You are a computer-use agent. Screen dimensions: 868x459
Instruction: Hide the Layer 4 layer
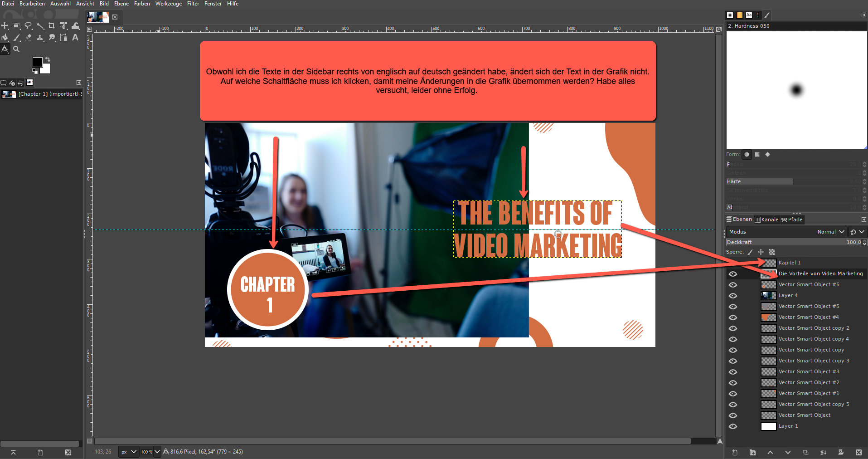coord(733,296)
